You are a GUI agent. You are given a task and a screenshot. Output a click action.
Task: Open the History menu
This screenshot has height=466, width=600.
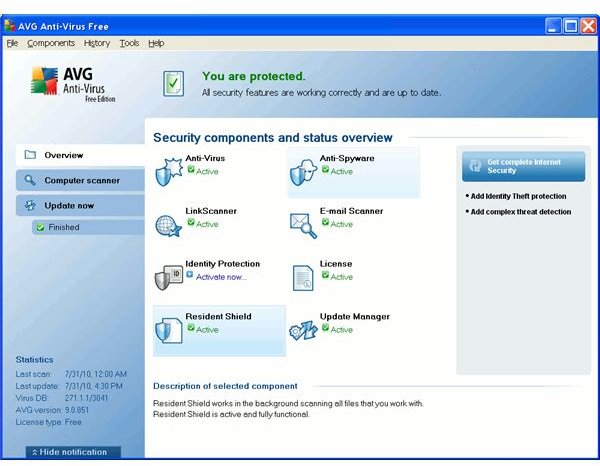[97, 43]
